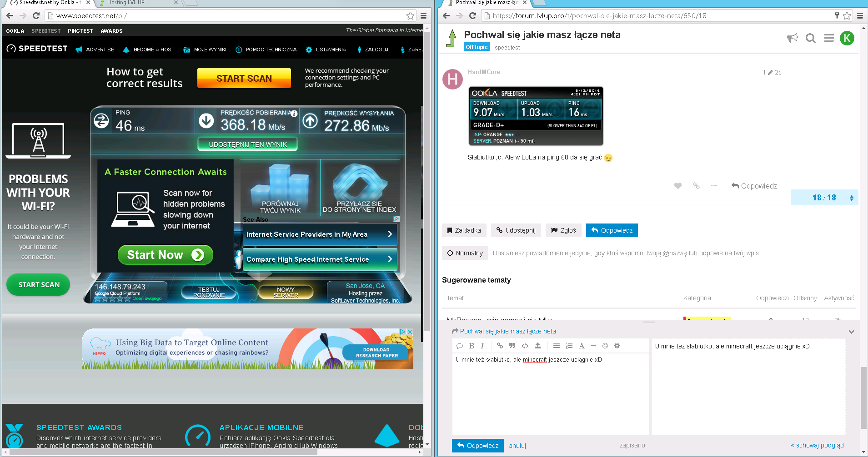Click the anuluj link to cancel reply
Image resolution: width=868 pixels, height=457 pixels.
[517, 446]
